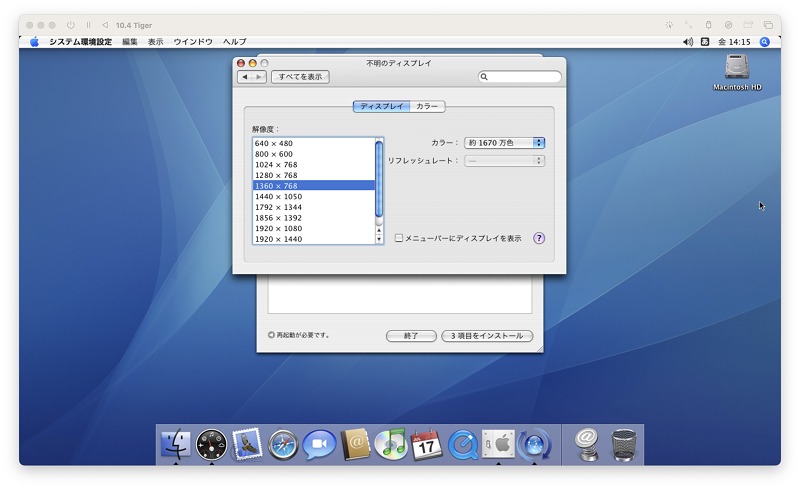Click the power icon in VM toolbar
Image resolution: width=800 pixels, height=489 pixels.
70,25
